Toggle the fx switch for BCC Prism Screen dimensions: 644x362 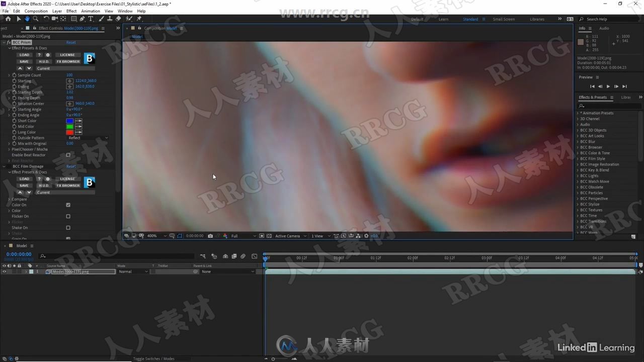(x=9, y=42)
